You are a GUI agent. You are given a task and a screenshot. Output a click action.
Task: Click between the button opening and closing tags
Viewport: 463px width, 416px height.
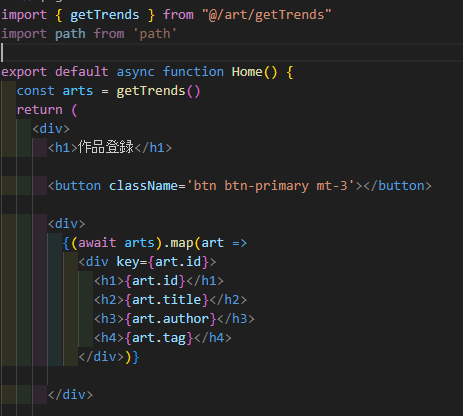pos(363,186)
